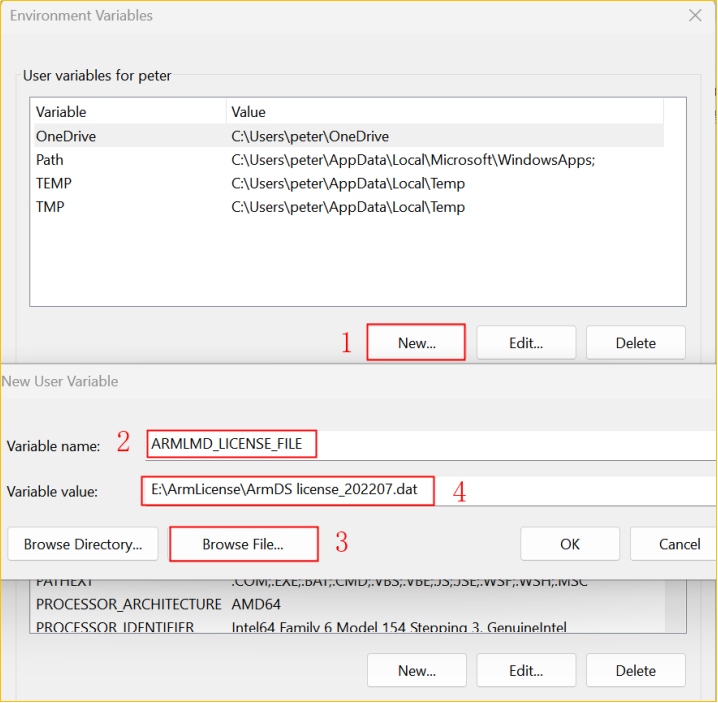The height and width of the screenshot is (703, 718).
Task: Click New... under user variables for peter
Action: coord(416,343)
